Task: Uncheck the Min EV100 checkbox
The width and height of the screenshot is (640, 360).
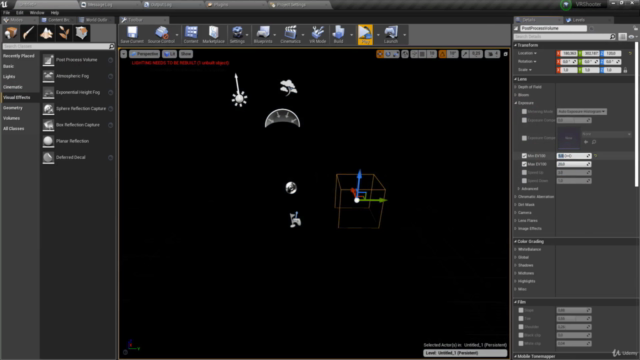Action: pyautogui.click(x=524, y=156)
